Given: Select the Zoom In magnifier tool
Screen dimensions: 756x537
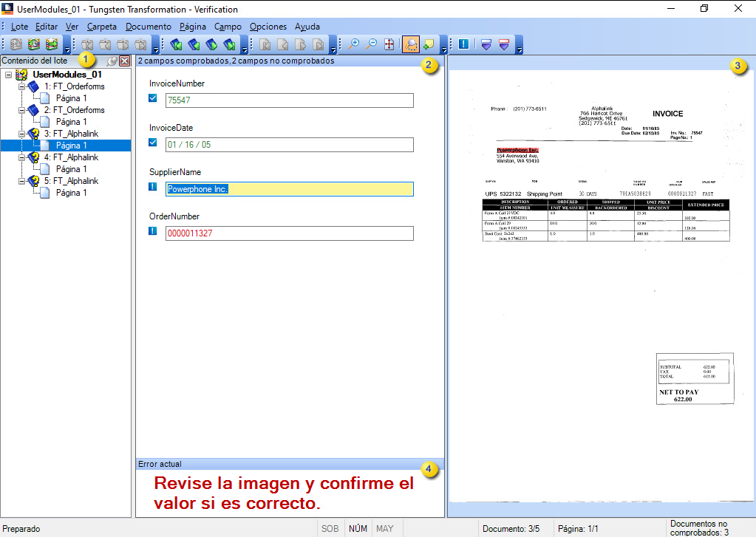Looking at the screenshot, I should click(355, 44).
